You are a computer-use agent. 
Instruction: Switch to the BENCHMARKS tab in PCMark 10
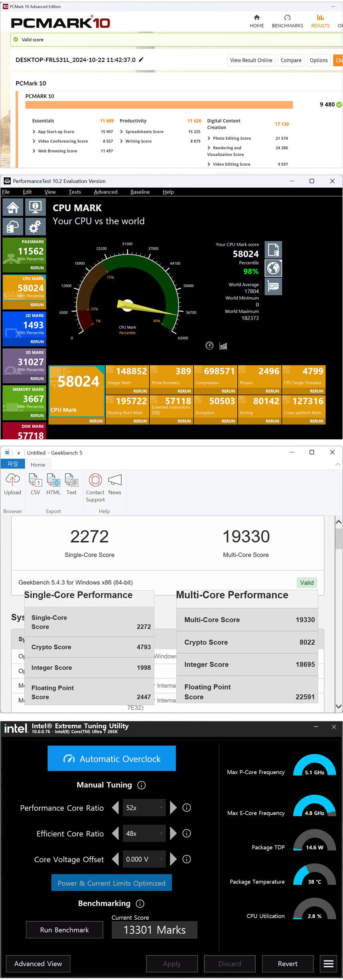click(x=288, y=22)
